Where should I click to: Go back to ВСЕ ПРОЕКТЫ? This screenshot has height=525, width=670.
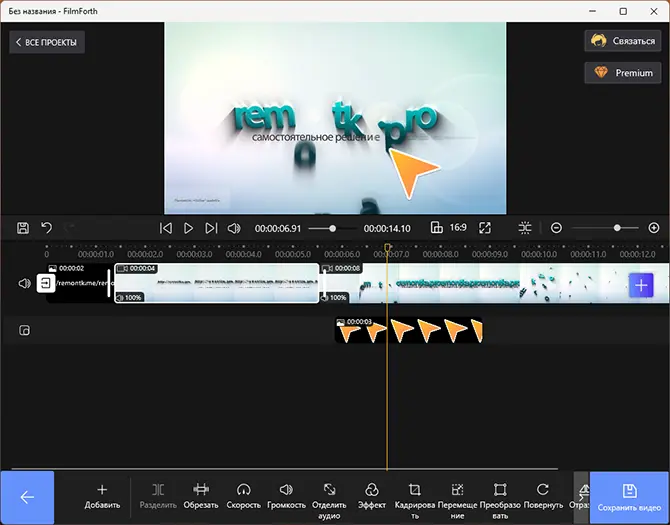pos(47,42)
